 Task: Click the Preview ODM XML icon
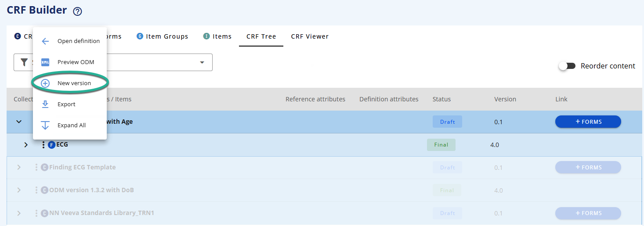45,62
